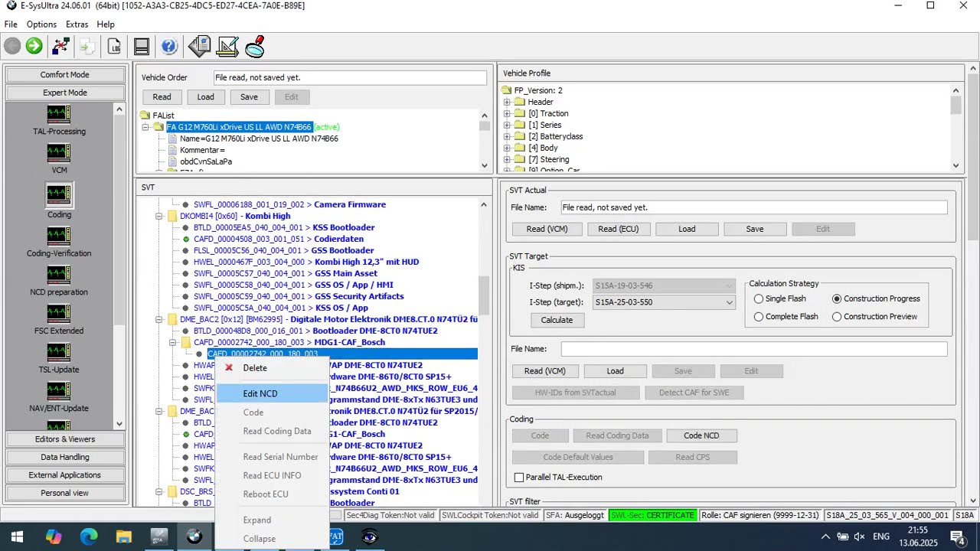Choose Delete from context menu
Screen dimensions: 980x551
[x=271, y=368]
